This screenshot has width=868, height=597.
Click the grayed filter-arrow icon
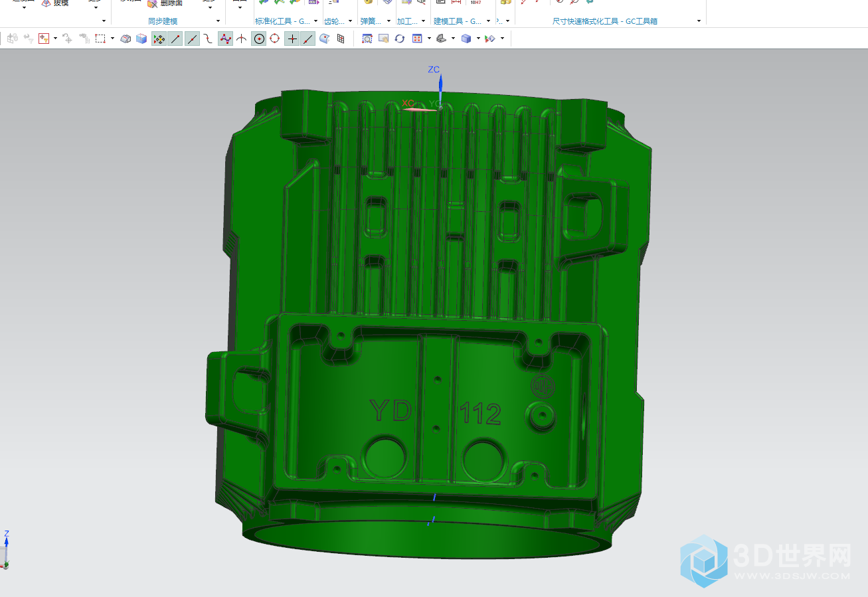point(29,39)
